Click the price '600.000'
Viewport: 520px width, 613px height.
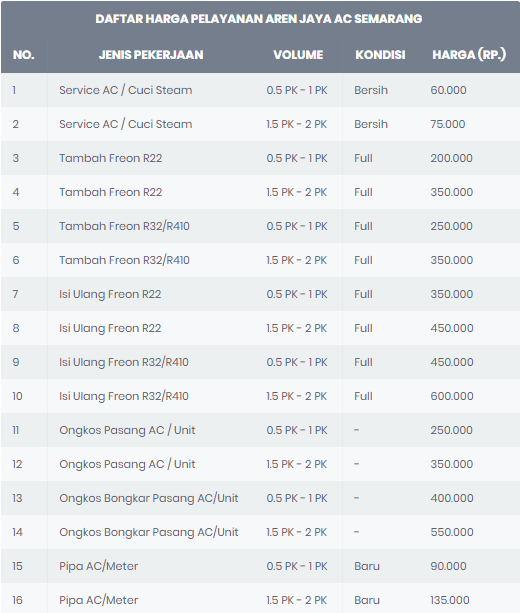pos(452,396)
